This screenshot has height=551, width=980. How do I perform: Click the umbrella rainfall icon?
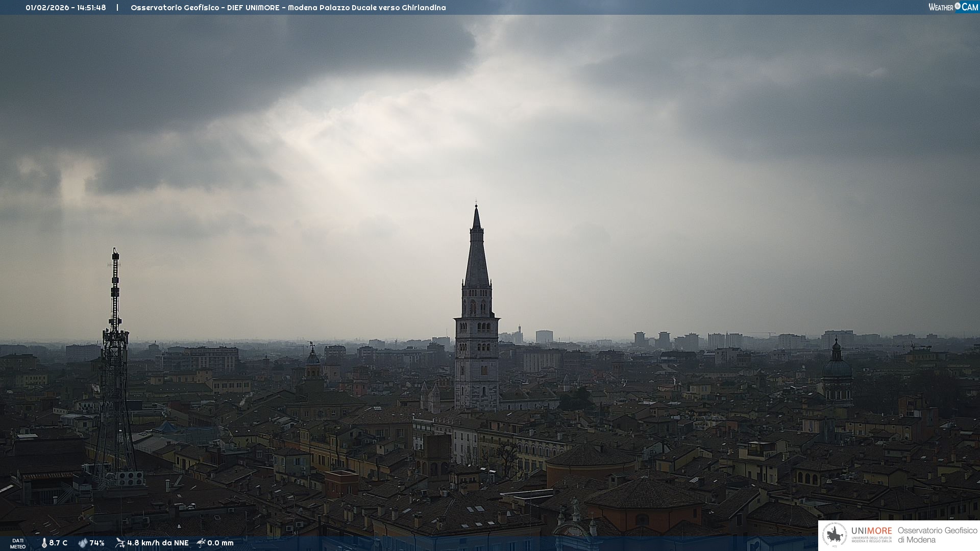[201, 542]
